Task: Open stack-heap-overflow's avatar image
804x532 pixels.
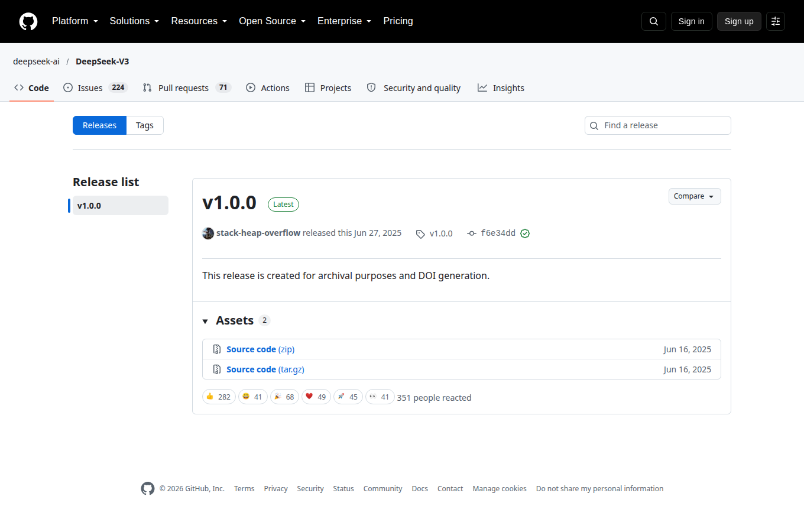Action: click(208, 233)
